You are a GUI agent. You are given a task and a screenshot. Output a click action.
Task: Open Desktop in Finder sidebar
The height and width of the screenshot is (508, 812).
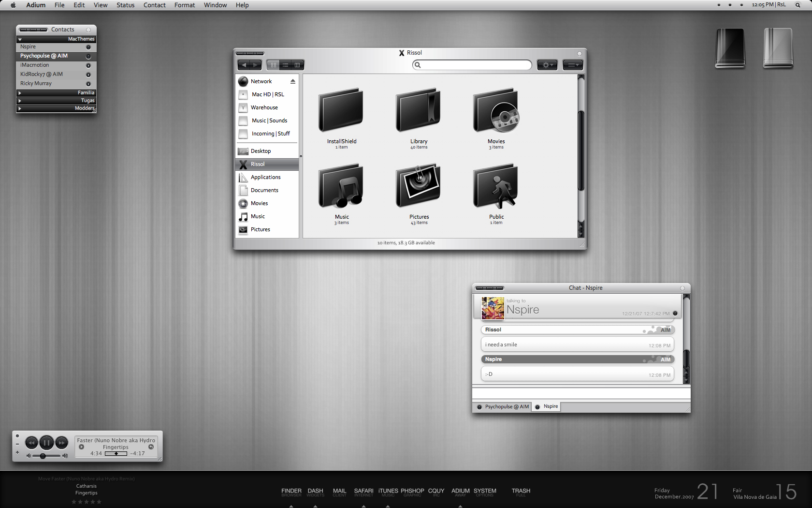click(267, 151)
